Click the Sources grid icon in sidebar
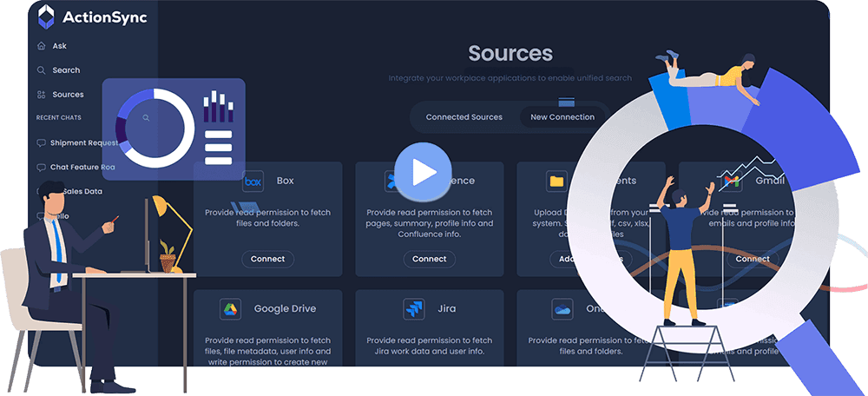This screenshot has height=396, width=868. (41, 95)
